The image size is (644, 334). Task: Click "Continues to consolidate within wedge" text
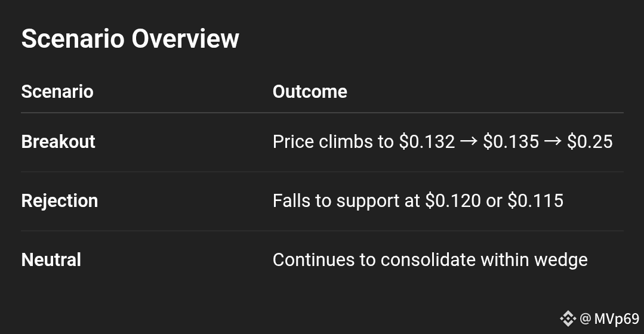(430, 260)
